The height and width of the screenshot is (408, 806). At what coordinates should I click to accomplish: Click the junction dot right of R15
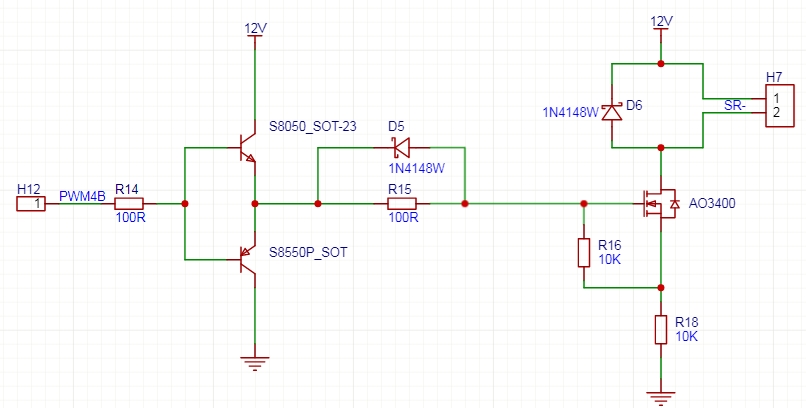tap(465, 204)
